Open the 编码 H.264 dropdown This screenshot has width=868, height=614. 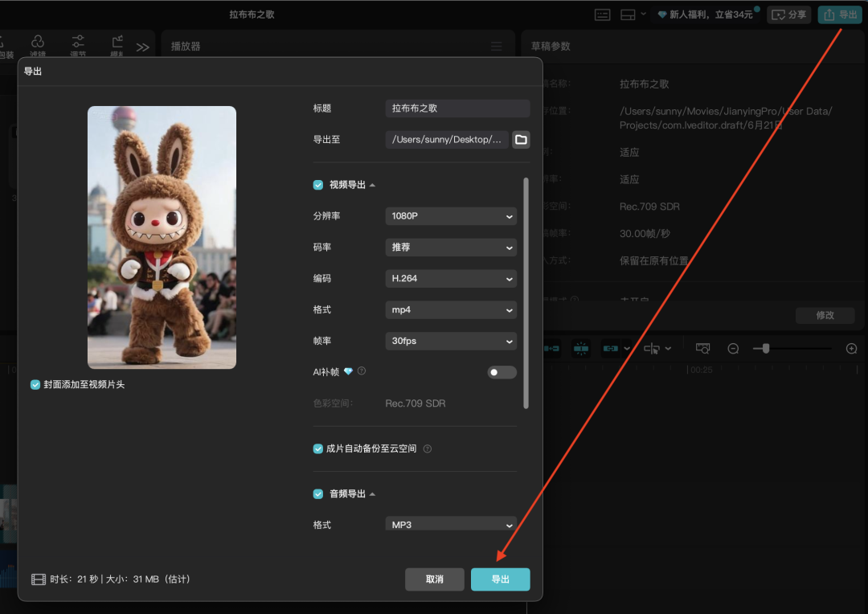450,278
